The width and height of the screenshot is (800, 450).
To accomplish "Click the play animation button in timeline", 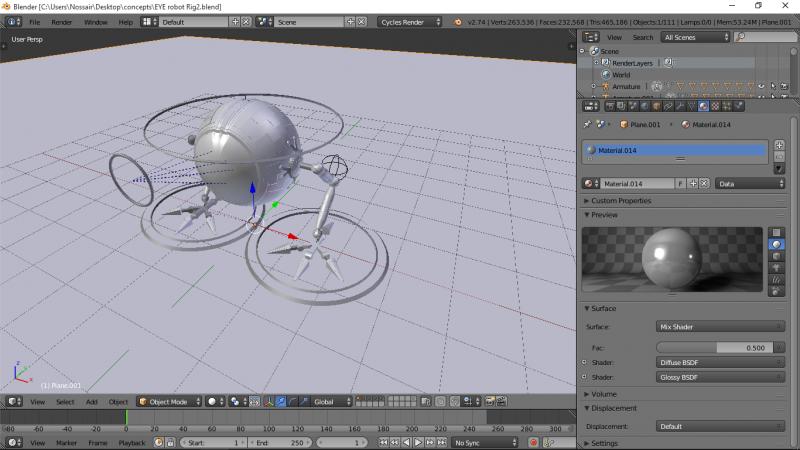I will [x=420, y=442].
